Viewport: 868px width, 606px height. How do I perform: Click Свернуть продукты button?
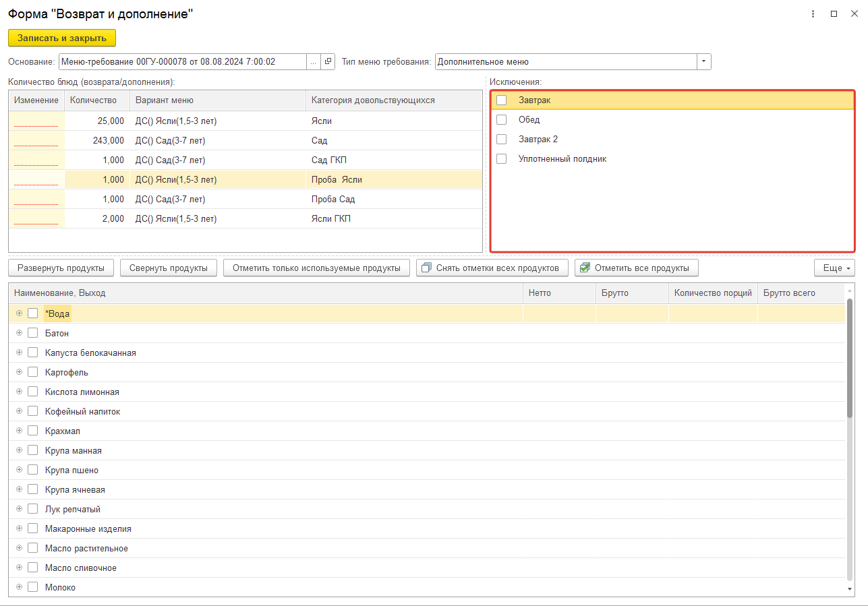[x=169, y=268]
